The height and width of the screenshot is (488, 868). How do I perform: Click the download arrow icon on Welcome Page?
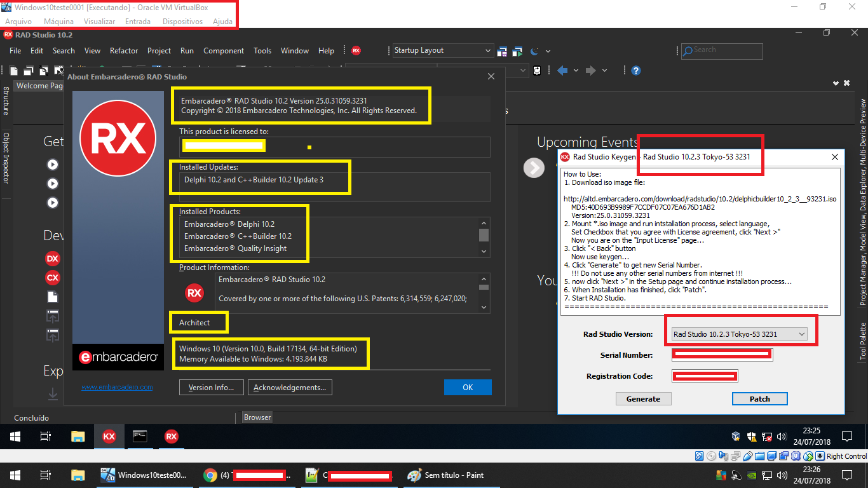click(x=53, y=394)
